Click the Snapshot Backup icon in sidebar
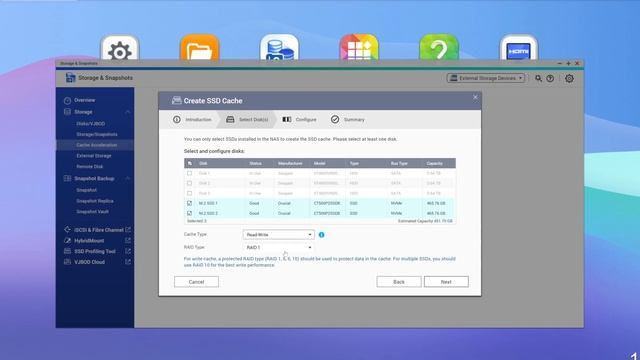Screen dimensions: 640x360 pyautogui.click(x=67, y=178)
